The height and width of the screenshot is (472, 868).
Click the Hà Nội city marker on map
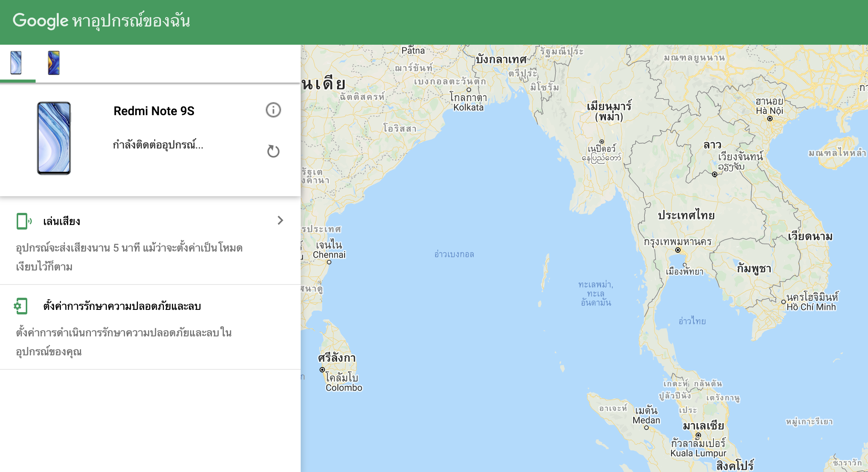[770, 119]
